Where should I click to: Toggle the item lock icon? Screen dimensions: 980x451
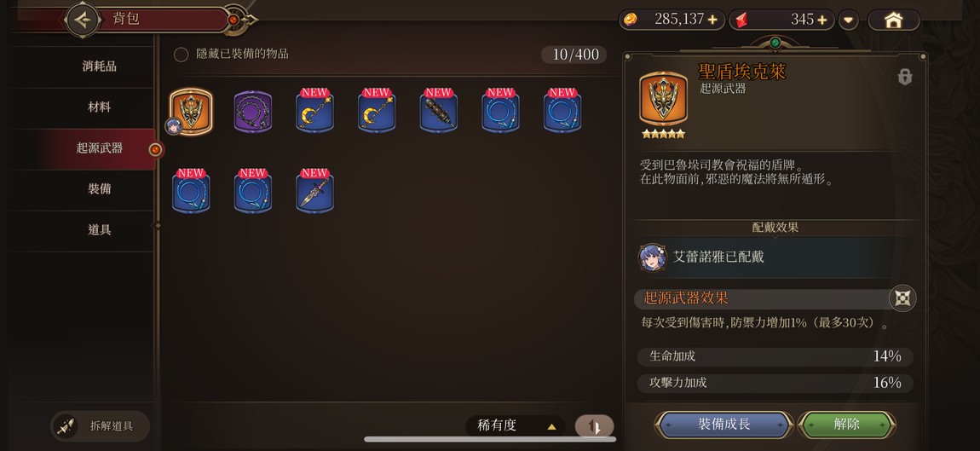click(904, 77)
